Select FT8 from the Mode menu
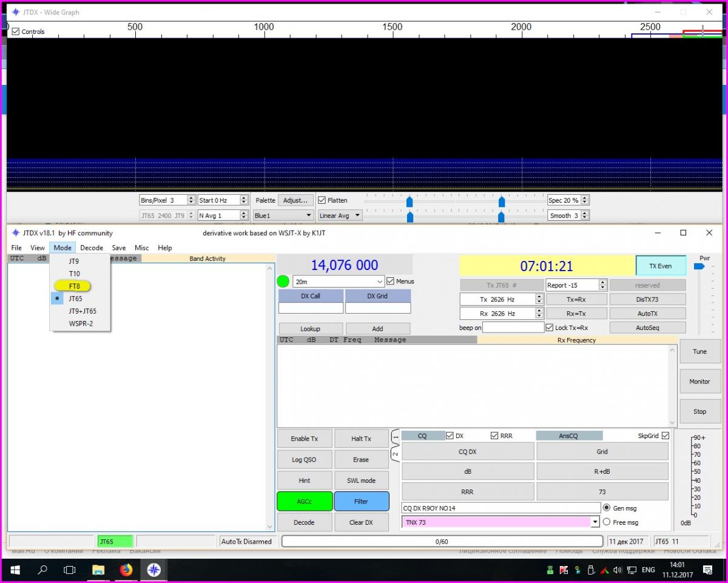The width and height of the screenshot is (728, 583). (74, 286)
